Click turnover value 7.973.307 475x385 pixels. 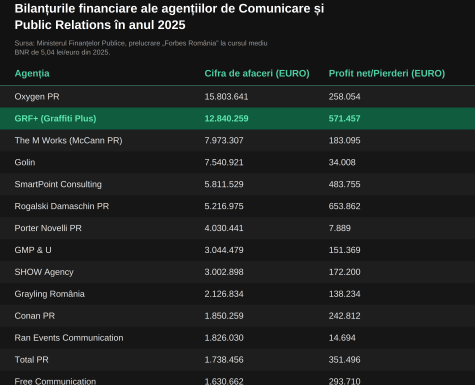point(224,141)
